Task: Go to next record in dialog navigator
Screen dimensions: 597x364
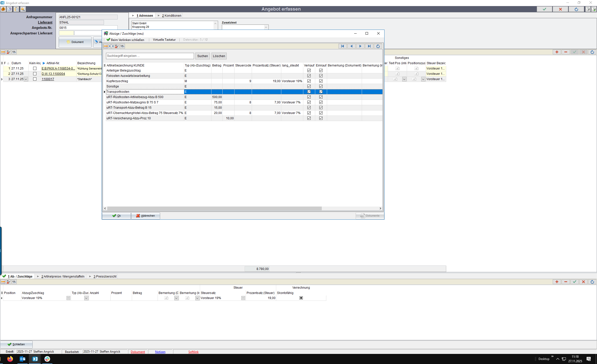Action: pyautogui.click(x=360, y=46)
